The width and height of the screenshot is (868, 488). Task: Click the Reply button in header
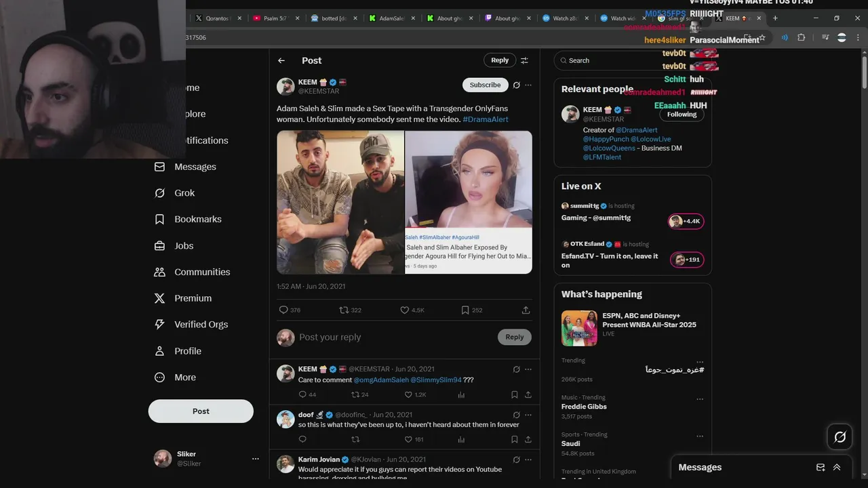[500, 60]
